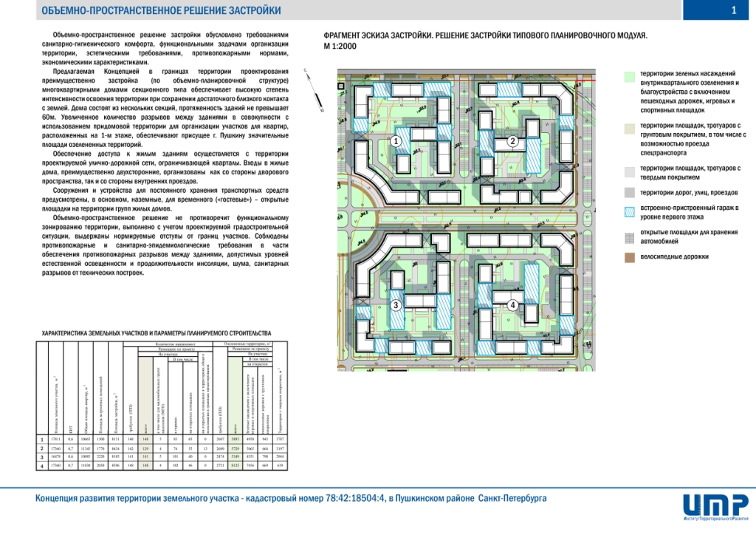Screen dimensions: 756x535
Task: Click row number 1 in the table
Action: 42,440
